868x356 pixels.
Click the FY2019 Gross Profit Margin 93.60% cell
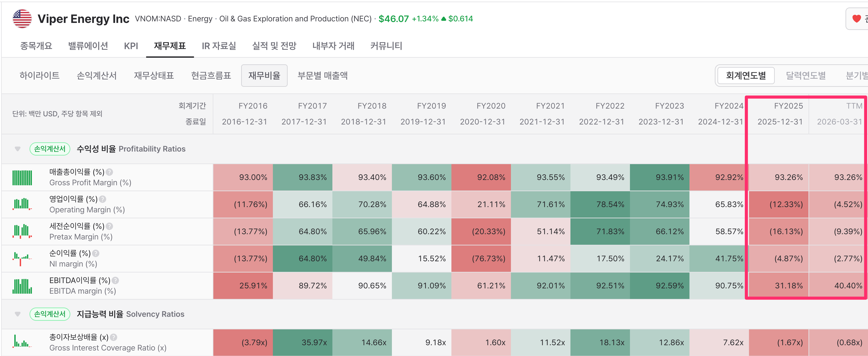[421, 178]
